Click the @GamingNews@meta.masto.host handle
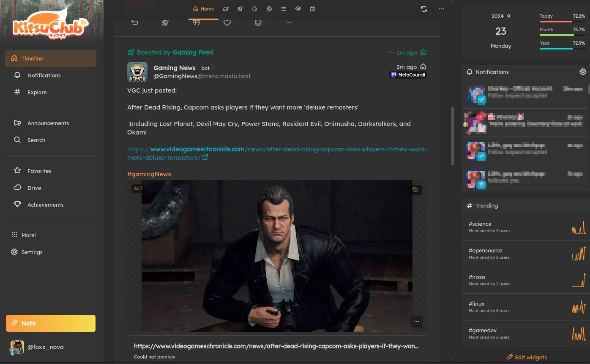The height and width of the screenshot is (364, 590). [202, 76]
